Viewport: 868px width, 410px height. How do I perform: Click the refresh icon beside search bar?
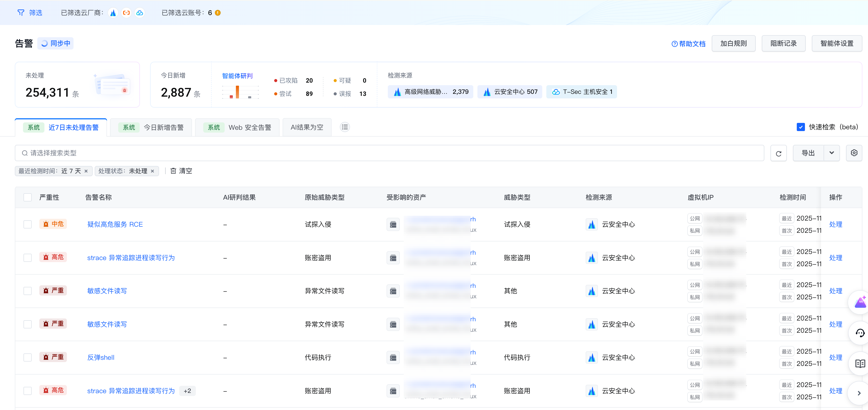(778, 153)
